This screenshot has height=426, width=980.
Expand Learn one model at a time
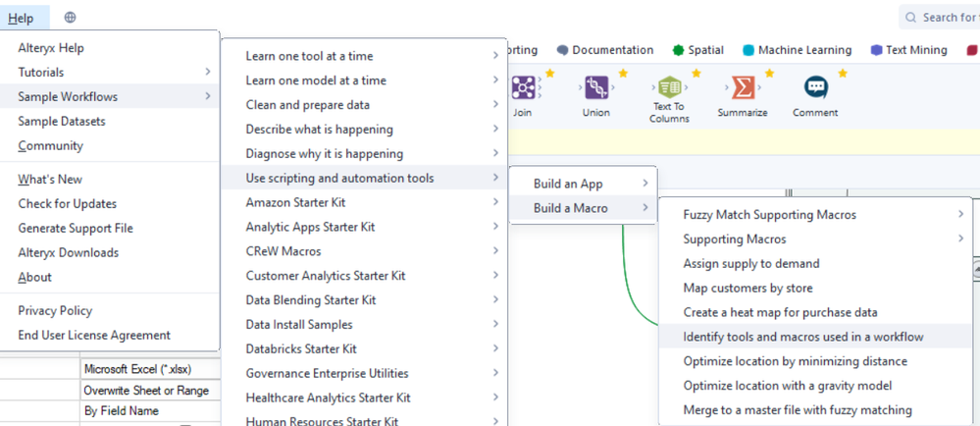click(364, 80)
